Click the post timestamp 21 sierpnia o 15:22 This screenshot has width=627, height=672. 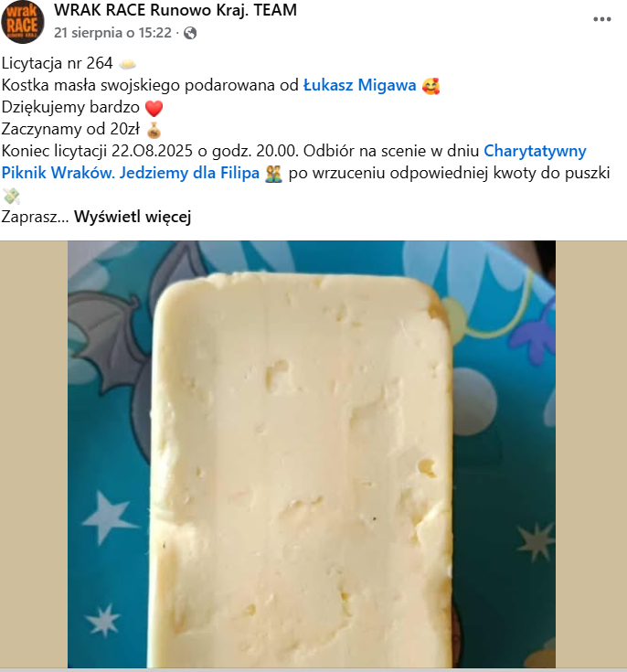tap(112, 33)
